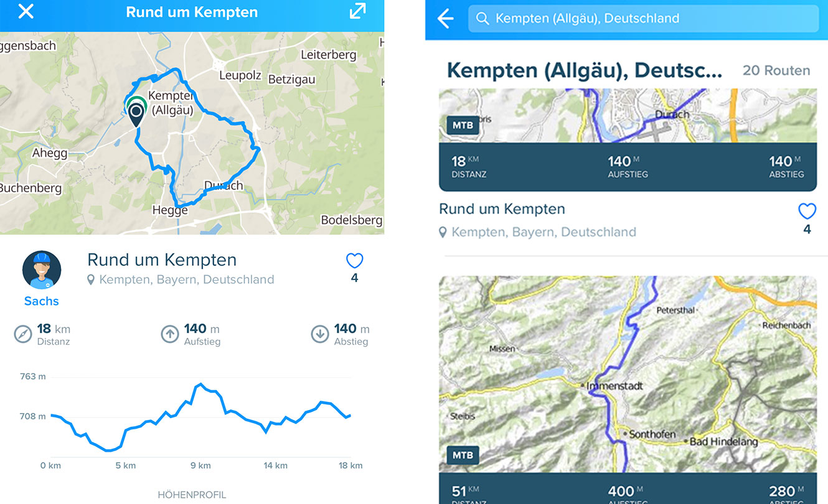Tap the Abstieg down-arrow icon
This screenshot has width=828, height=504.
point(320,334)
